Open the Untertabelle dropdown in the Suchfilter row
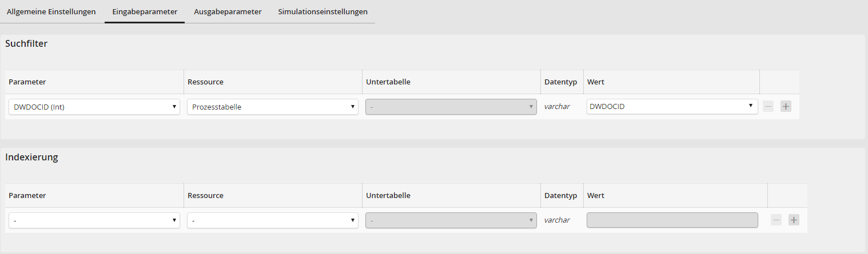Screen dimensions: 868x254 click(451, 107)
